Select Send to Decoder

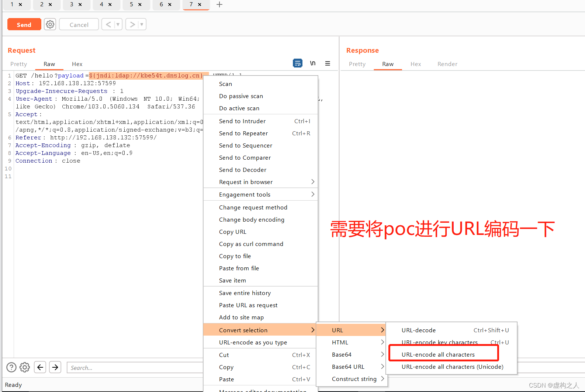[260, 170]
